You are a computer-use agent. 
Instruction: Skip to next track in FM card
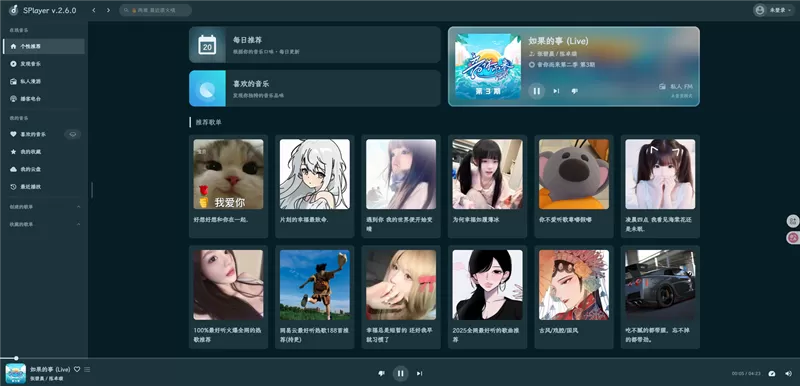[x=556, y=91]
